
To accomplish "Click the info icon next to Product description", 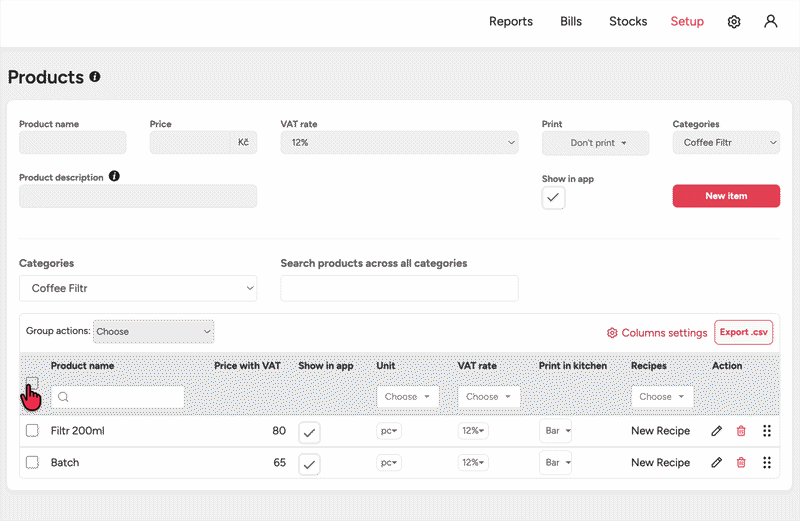I will click(x=114, y=177).
